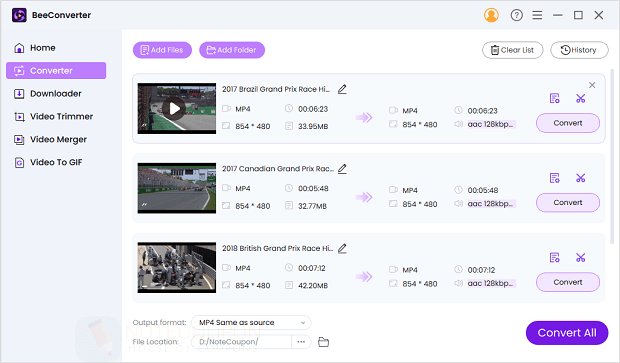Screen dimensions: 620x363
Task: Open output settings icon for Canadian Grand Prix
Action: (555, 178)
